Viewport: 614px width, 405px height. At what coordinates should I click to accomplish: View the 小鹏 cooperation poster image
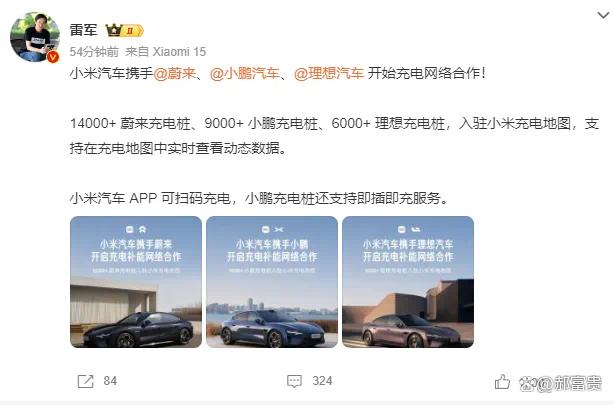[x=272, y=282]
